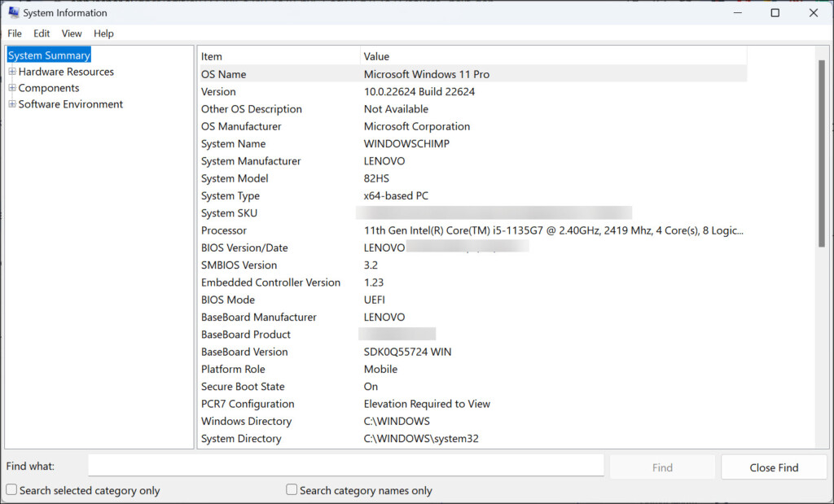Image resolution: width=834 pixels, height=504 pixels.
Task: Open the File menu
Action: click(15, 33)
